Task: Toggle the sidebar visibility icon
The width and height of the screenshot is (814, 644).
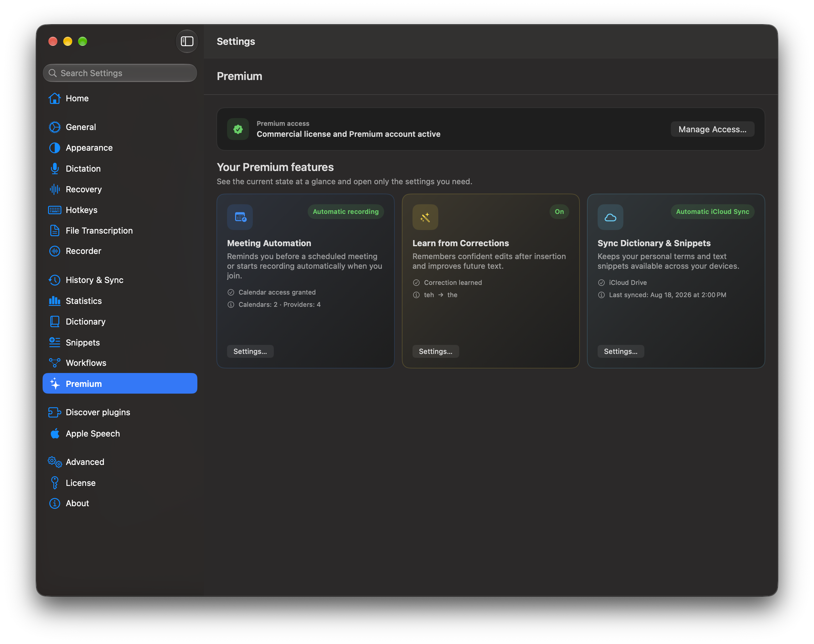Action: pyautogui.click(x=186, y=41)
